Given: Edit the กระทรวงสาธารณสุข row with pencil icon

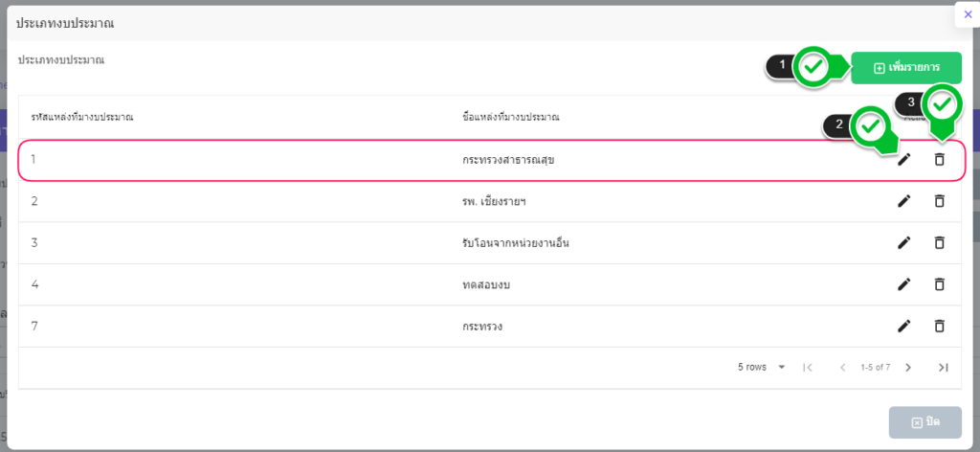Looking at the screenshot, I should (x=903, y=160).
